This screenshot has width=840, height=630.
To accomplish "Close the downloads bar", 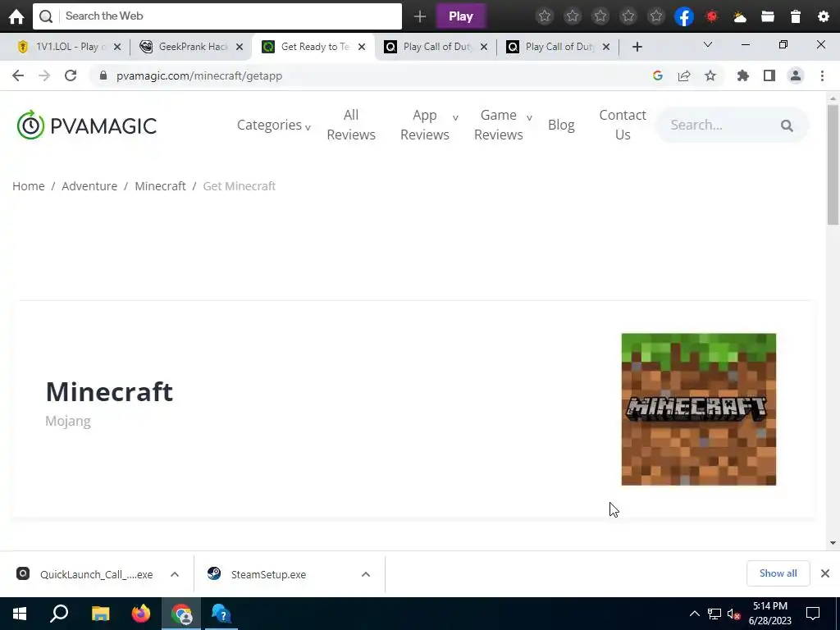I will pos(825,573).
